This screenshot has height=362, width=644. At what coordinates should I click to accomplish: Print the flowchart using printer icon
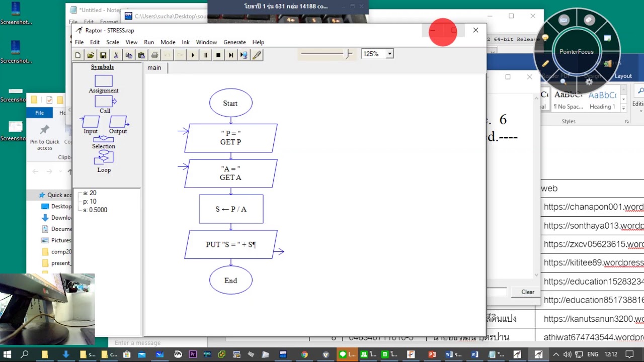tap(154, 55)
